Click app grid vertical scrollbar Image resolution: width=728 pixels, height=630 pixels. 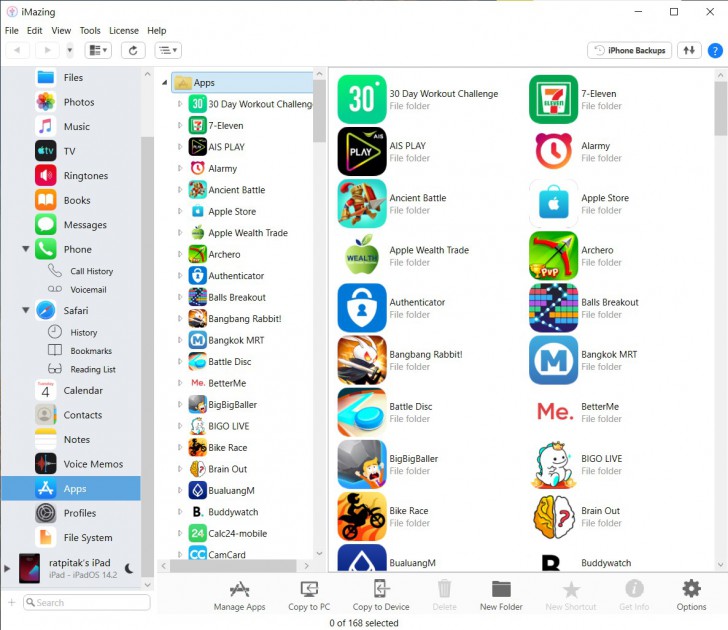coord(720,107)
